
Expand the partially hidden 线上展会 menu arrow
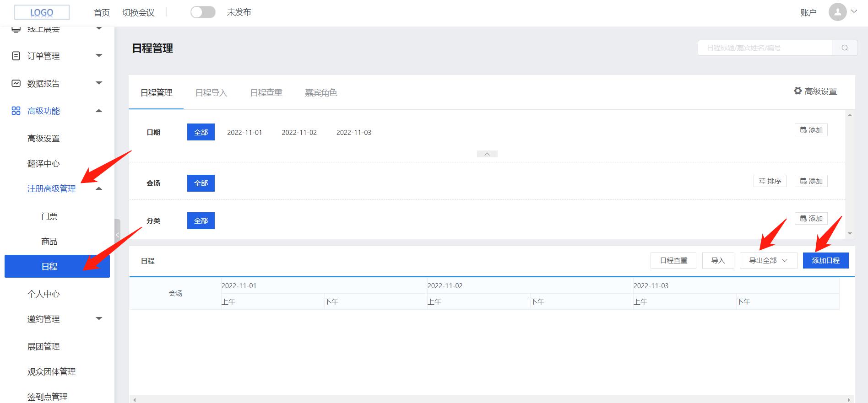click(99, 28)
